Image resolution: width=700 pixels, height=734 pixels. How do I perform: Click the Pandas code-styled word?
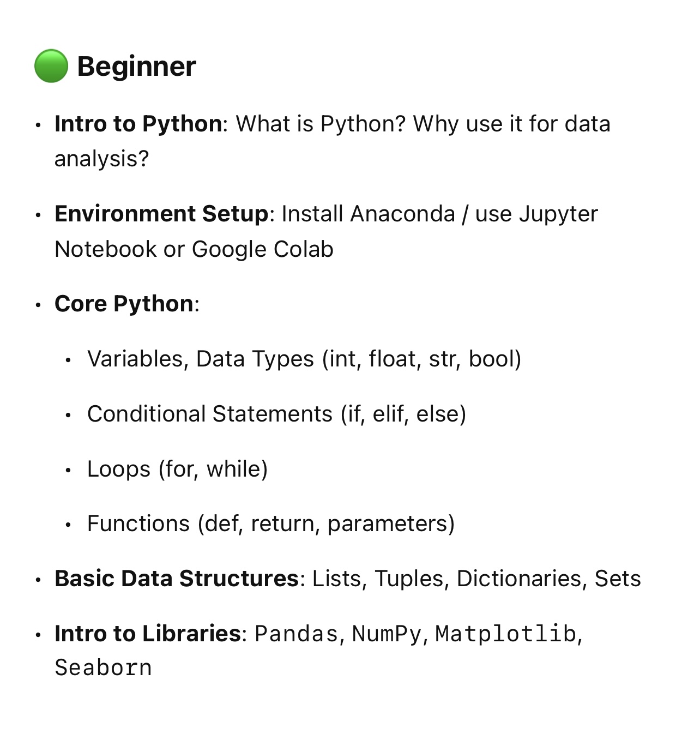click(297, 634)
